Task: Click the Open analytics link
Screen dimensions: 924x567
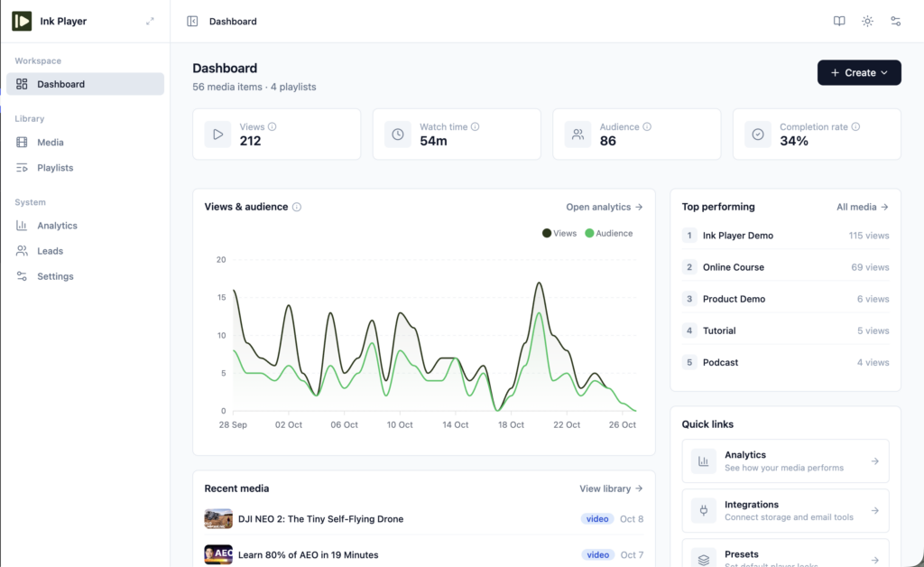Action: (x=605, y=207)
